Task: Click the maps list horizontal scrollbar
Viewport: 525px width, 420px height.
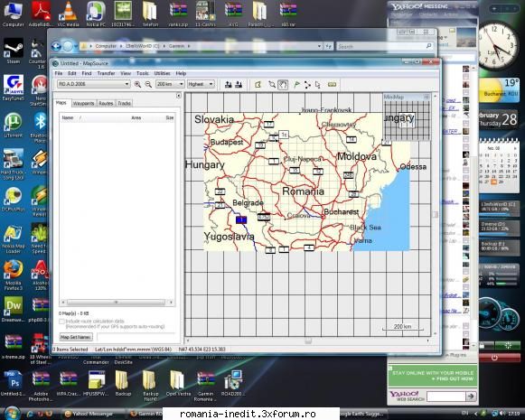Action: pyautogui.click(x=117, y=303)
